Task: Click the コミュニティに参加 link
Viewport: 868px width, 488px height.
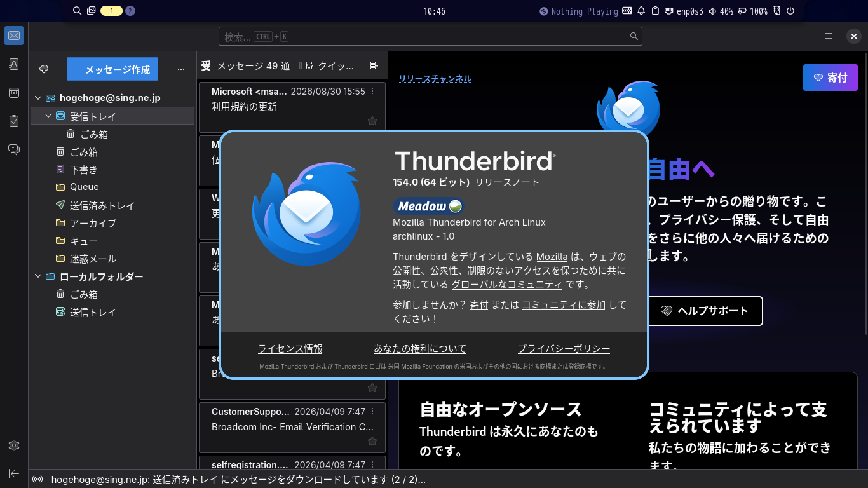Action: (x=564, y=305)
